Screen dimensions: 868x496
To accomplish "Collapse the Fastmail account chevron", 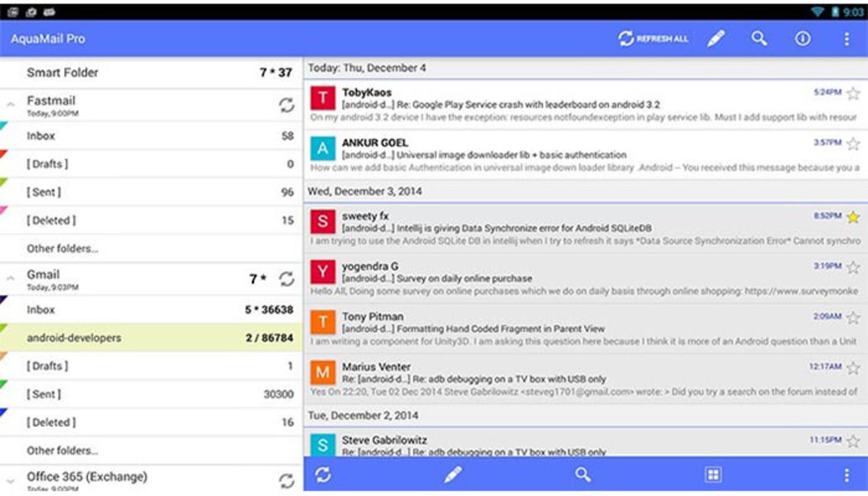I will point(10,105).
